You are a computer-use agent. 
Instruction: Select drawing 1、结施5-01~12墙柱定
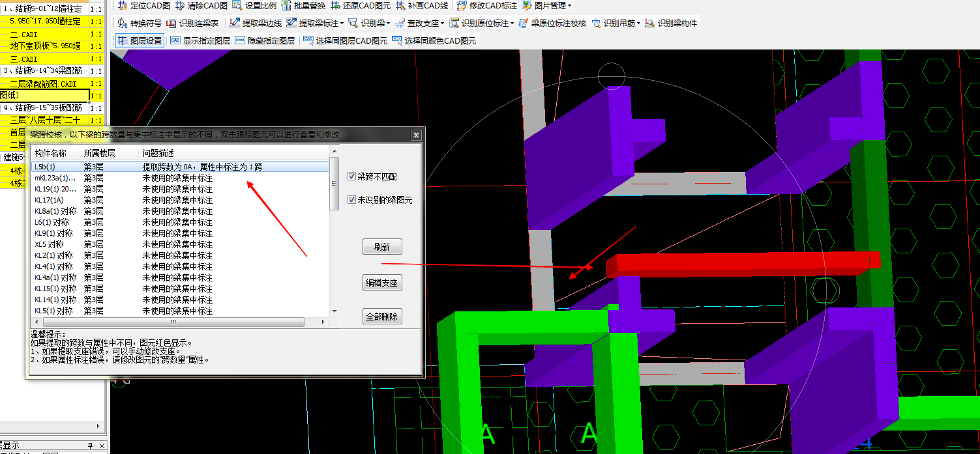pos(44,9)
